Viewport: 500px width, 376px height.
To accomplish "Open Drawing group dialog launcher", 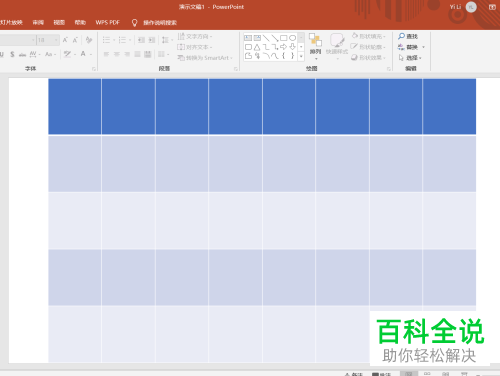I will click(389, 69).
